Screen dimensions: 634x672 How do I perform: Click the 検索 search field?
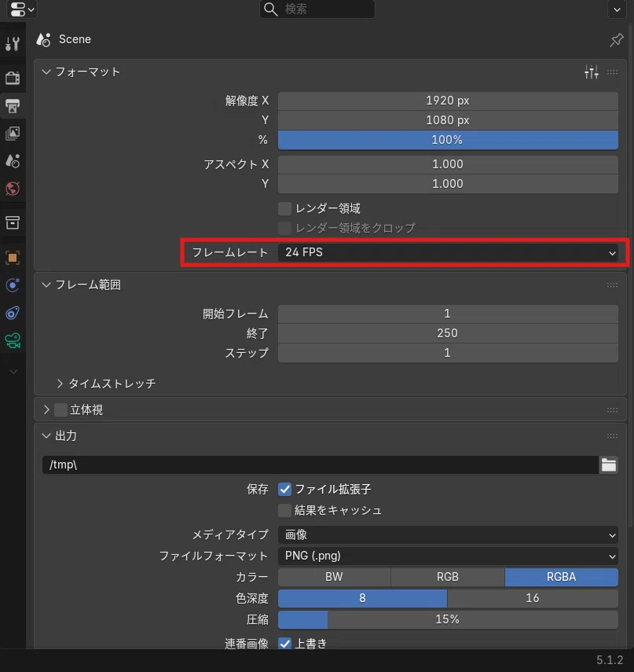(317, 9)
